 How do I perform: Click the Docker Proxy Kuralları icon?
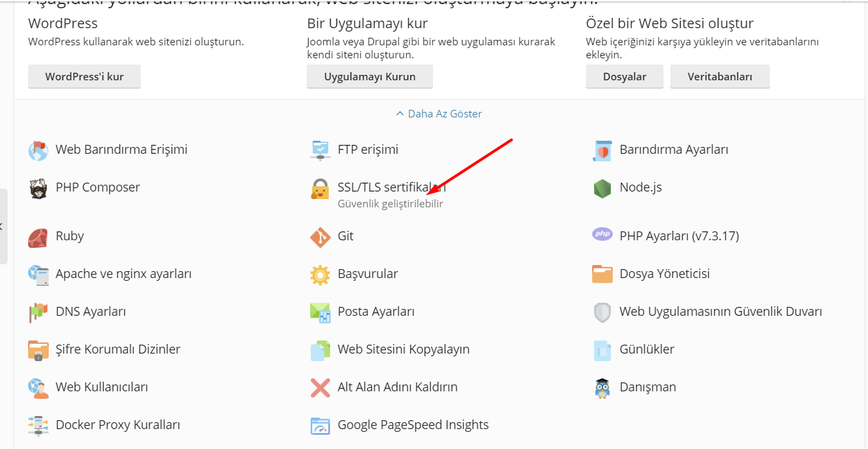38,426
